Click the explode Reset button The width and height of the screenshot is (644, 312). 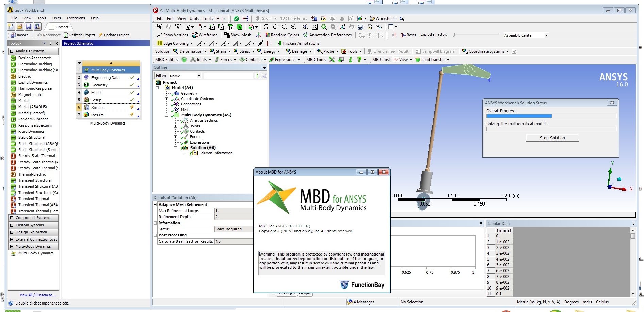[408, 35]
